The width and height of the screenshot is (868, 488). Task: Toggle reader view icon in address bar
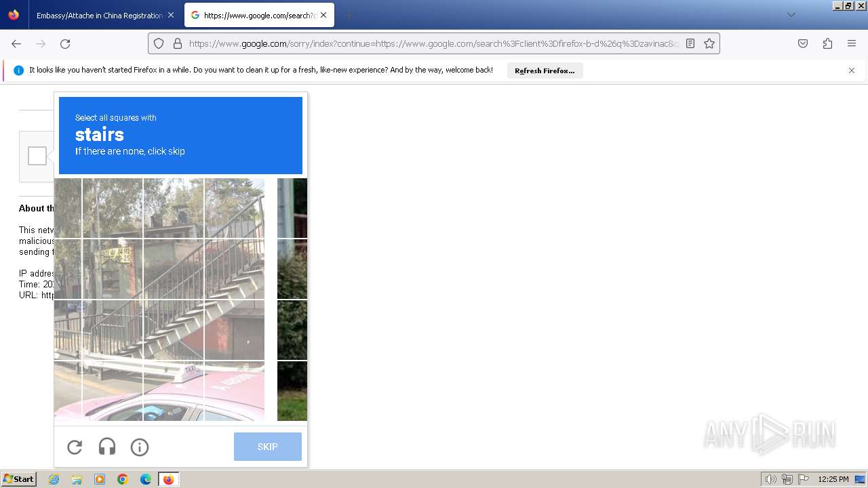point(690,43)
